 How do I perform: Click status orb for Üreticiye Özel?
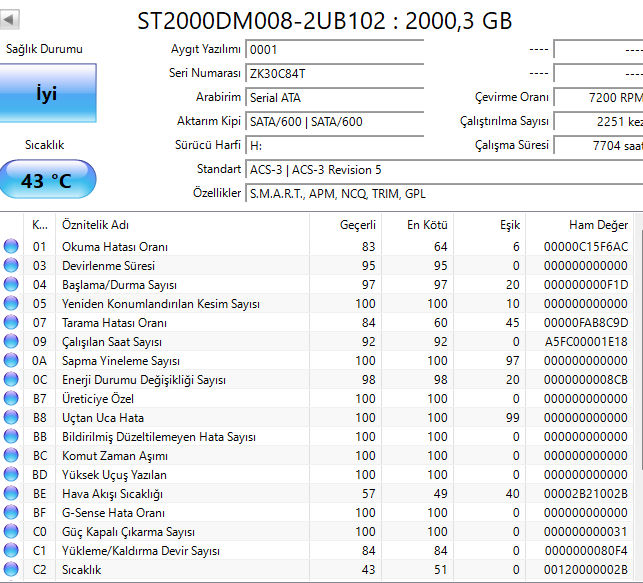(x=11, y=398)
